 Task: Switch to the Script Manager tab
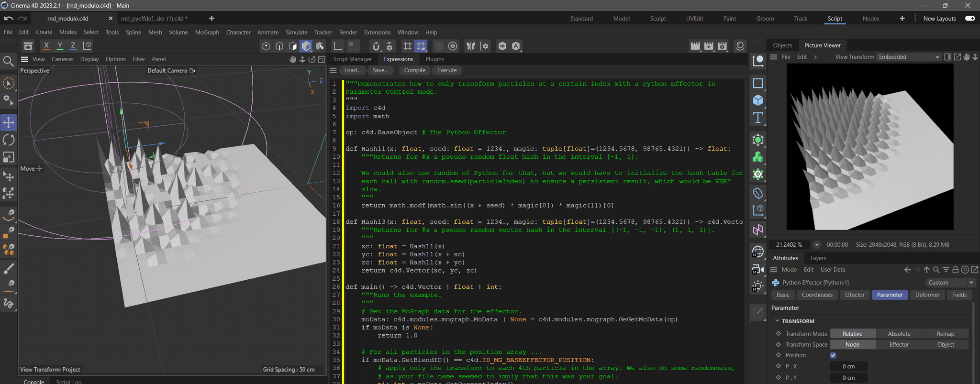(352, 59)
